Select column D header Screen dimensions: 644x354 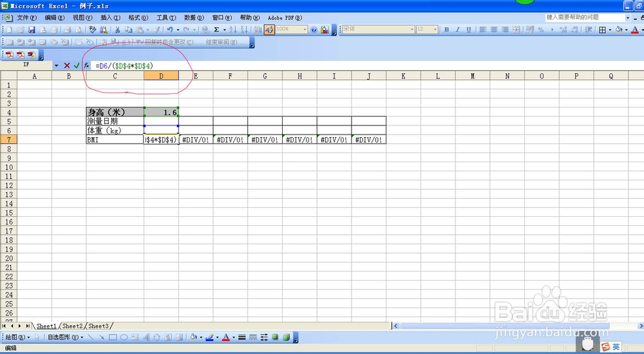click(x=161, y=76)
